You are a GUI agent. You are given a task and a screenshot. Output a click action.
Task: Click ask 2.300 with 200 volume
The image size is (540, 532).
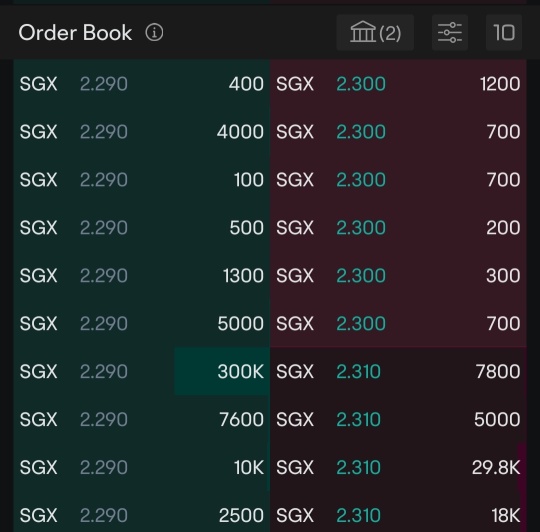click(x=398, y=227)
